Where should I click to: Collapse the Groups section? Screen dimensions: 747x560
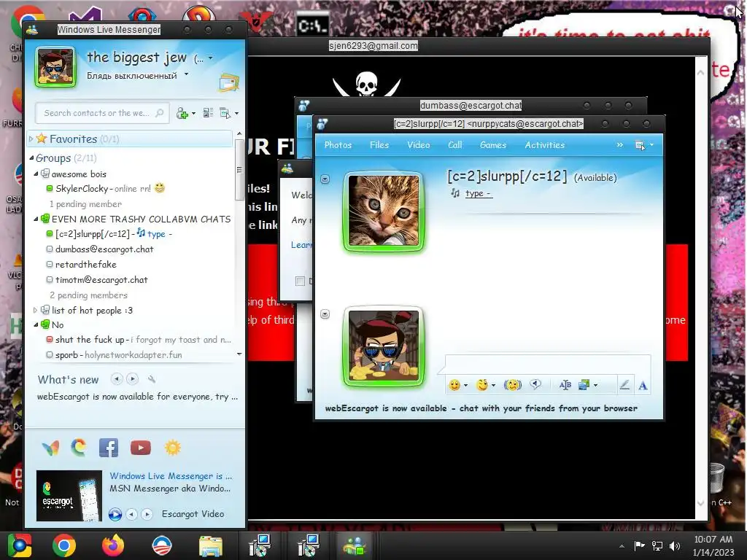point(31,157)
